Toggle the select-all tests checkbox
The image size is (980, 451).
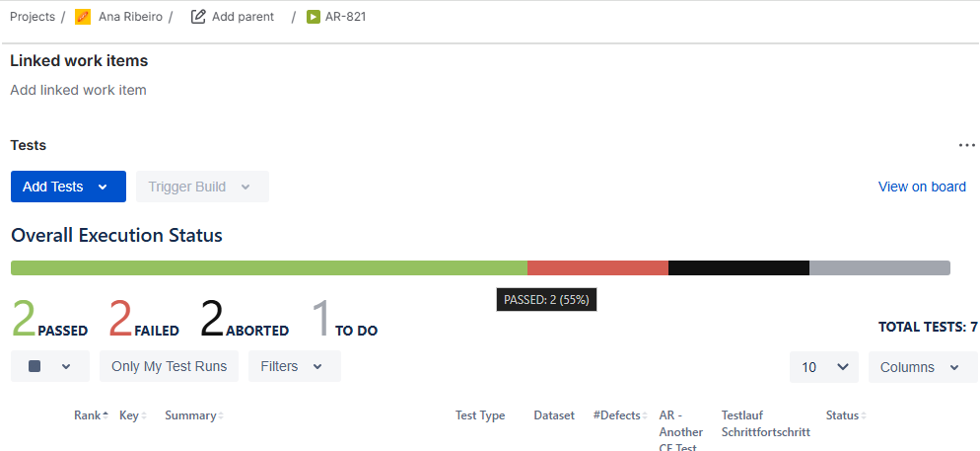click(35, 366)
